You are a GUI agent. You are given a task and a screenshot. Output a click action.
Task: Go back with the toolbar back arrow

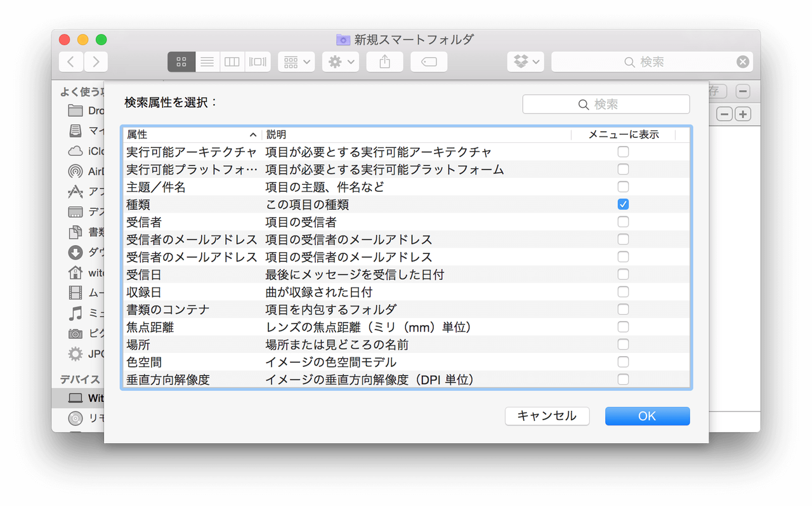(x=71, y=62)
